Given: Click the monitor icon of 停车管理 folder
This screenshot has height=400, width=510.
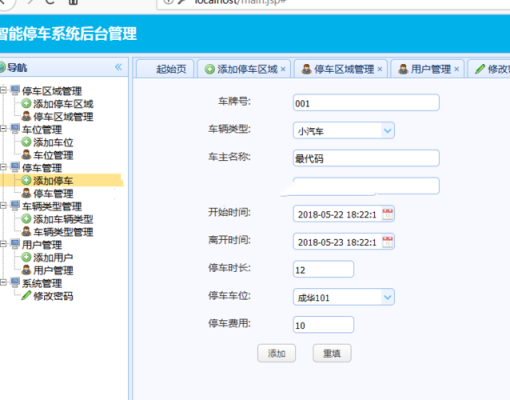Looking at the screenshot, I should (15, 167).
